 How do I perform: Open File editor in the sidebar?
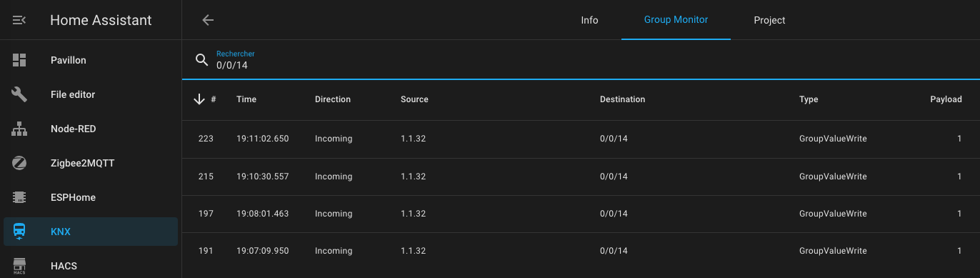pos(91,94)
